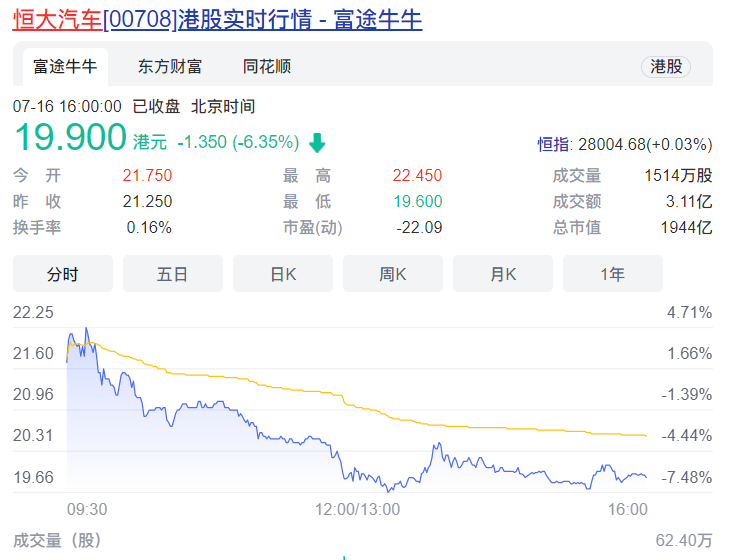Viewport: 740px width, 560px height.
Task: Click the price change -1.350 (-6.35%)
Action: coord(238,142)
